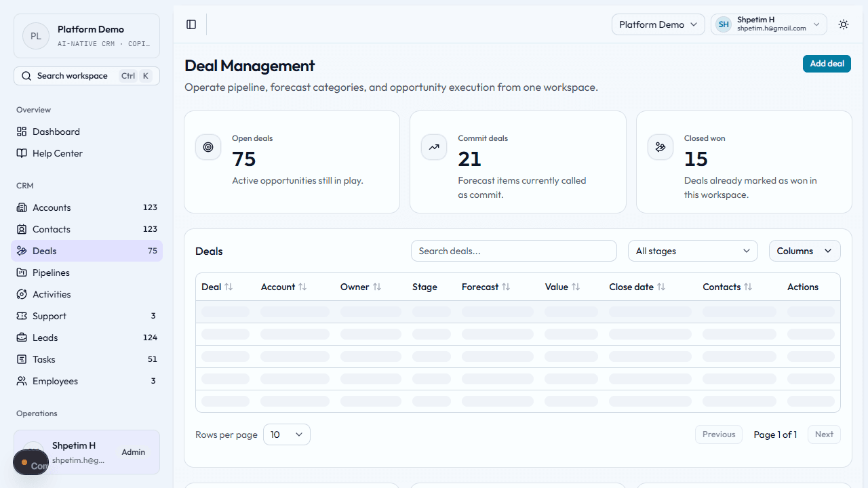
Task: Open the All stages filter dropdown
Action: click(x=692, y=251)
